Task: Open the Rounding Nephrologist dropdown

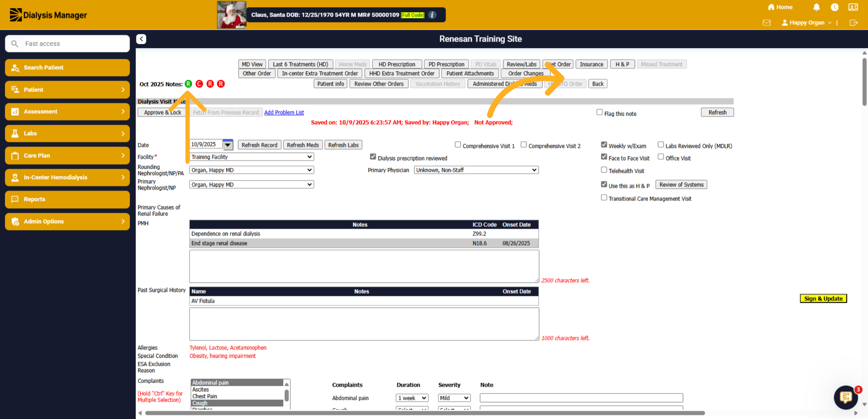Action: pos(251,170)
